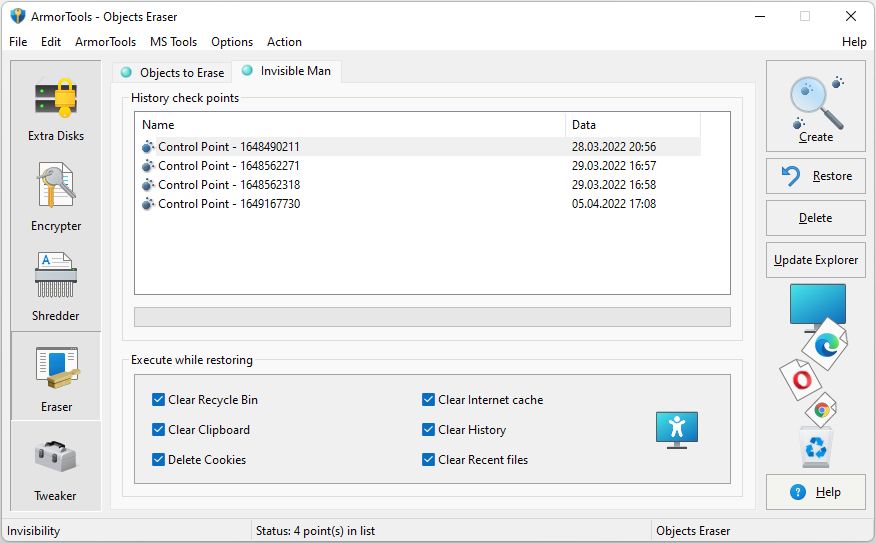Click the Opera browser icon
Viewport: 876px width, 543px height.
pyautogui.click(x=800, y=379)
